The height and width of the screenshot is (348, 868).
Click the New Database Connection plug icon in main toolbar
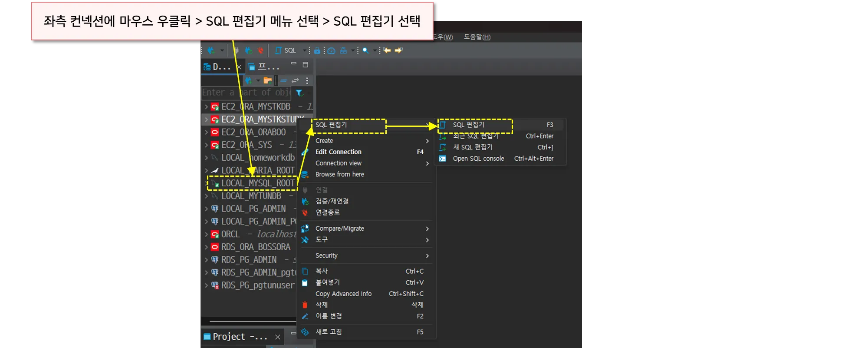[x=211, y=50]
